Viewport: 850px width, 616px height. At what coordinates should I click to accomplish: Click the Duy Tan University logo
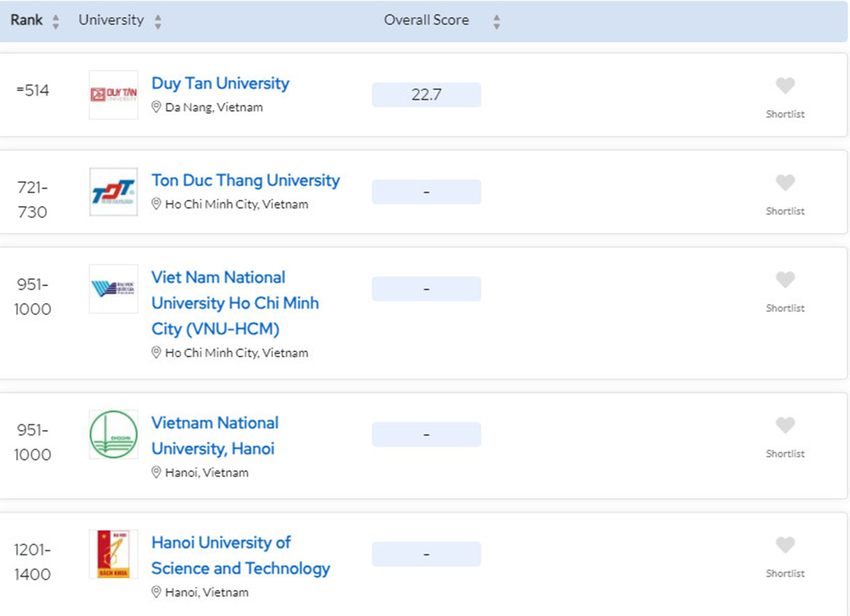(113, 95)
